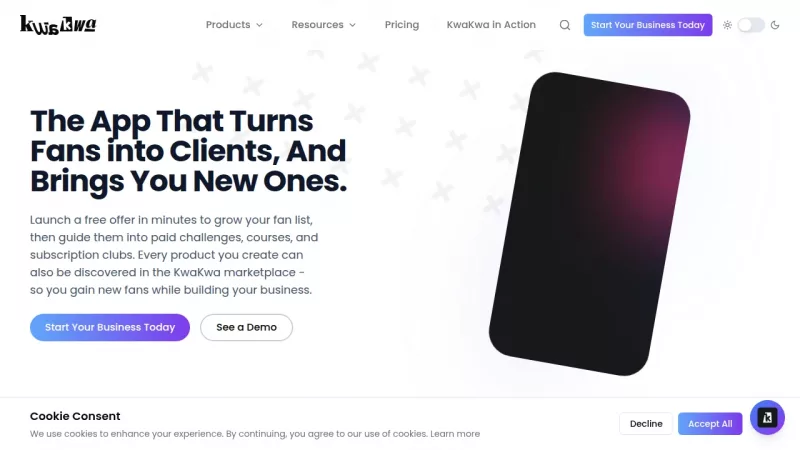Viewport: 800px width, 450px height.
Task: Expand the Resources dropdown chevron
Action: [x=353, y=25]
